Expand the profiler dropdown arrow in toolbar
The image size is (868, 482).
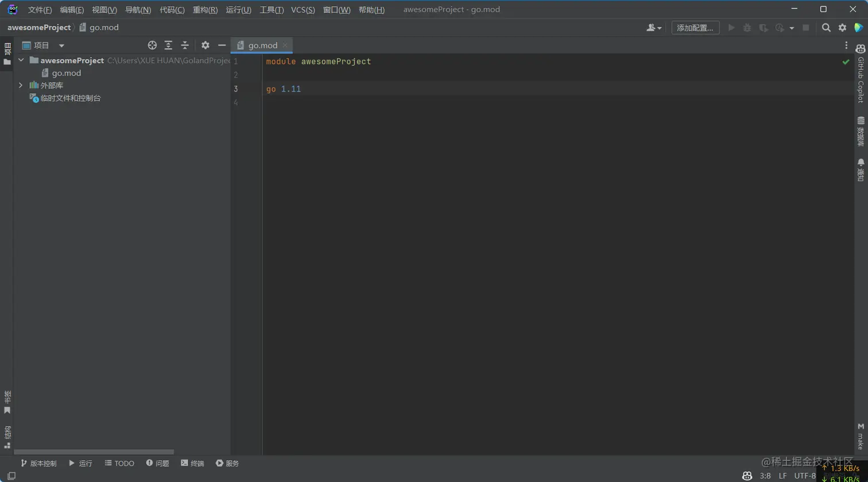tap(792, 28)
